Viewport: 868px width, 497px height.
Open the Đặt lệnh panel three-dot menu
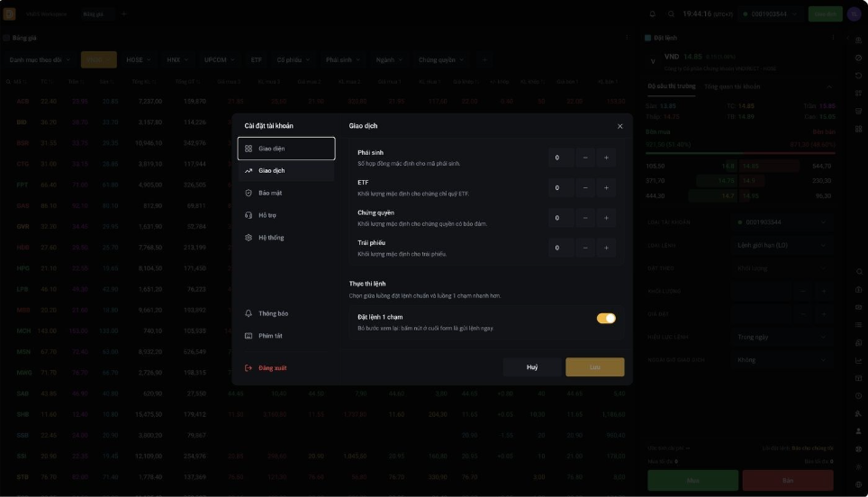point(833,38)
